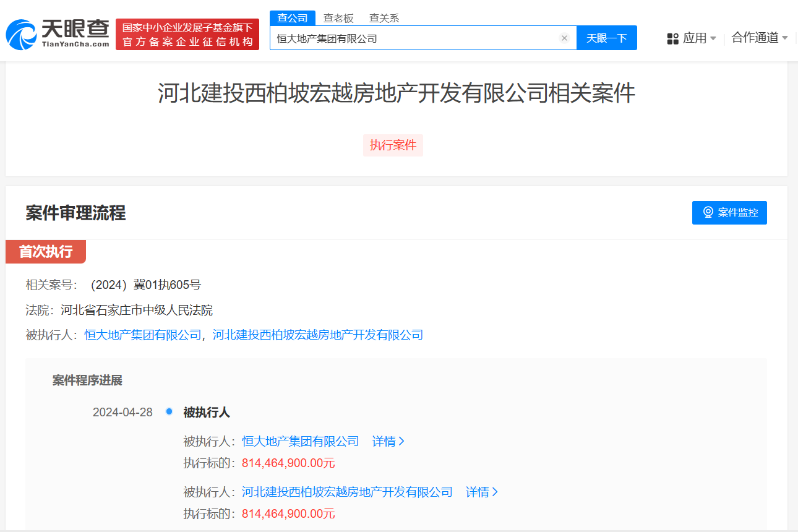
Task: Click the 案件监控 button
Action: 729,213
